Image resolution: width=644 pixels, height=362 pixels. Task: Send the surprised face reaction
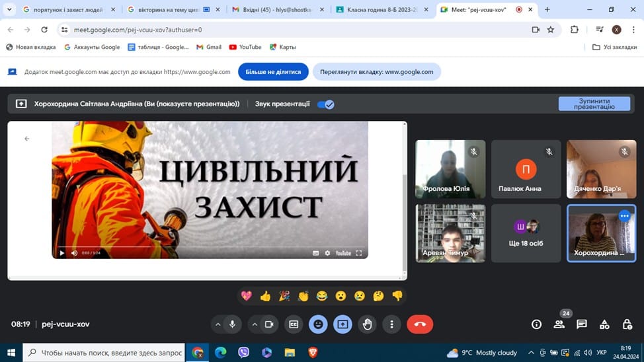pos(341,296)
